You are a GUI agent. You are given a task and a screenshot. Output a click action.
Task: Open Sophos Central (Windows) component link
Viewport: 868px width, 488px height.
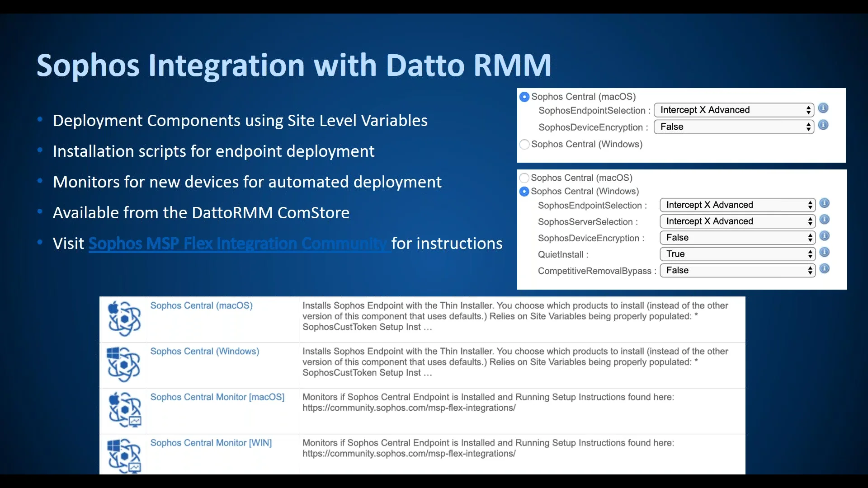coord(204,351)
